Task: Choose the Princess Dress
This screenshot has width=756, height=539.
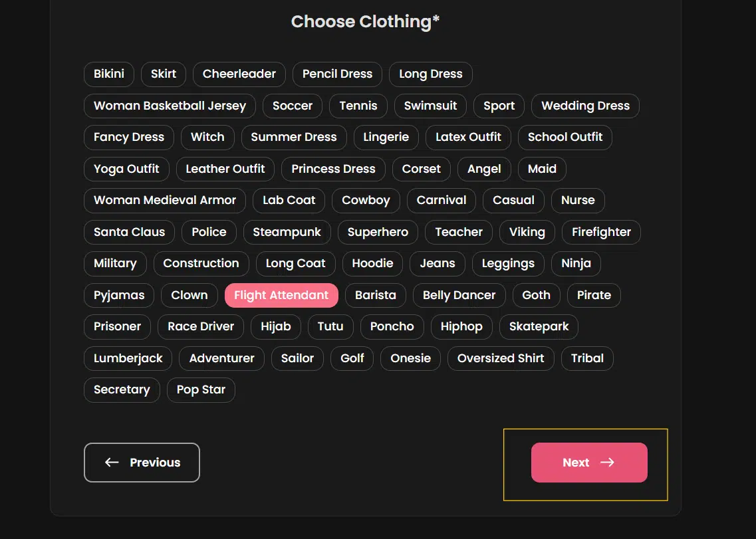Action: pyautogui.click(x=332, y=169)
